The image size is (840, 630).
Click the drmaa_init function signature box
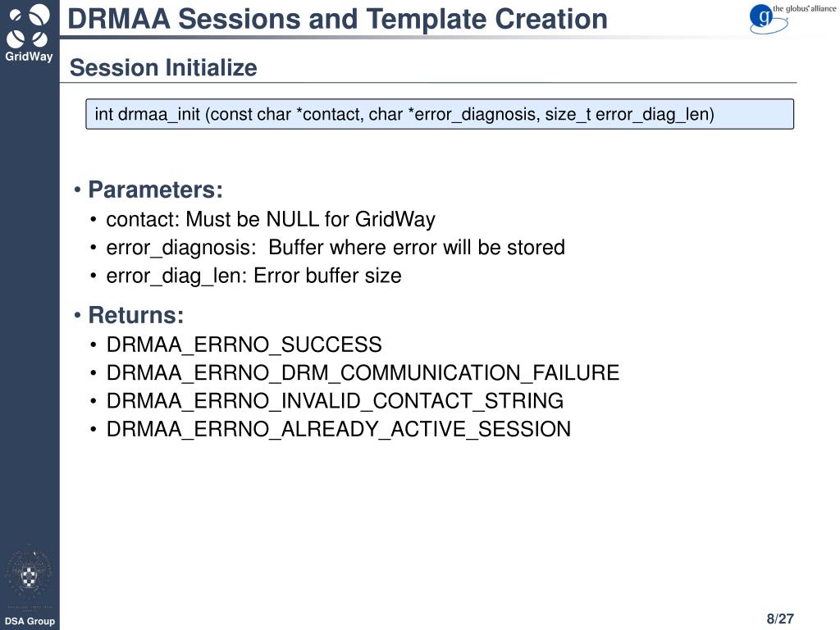click(x=440, y=114)
